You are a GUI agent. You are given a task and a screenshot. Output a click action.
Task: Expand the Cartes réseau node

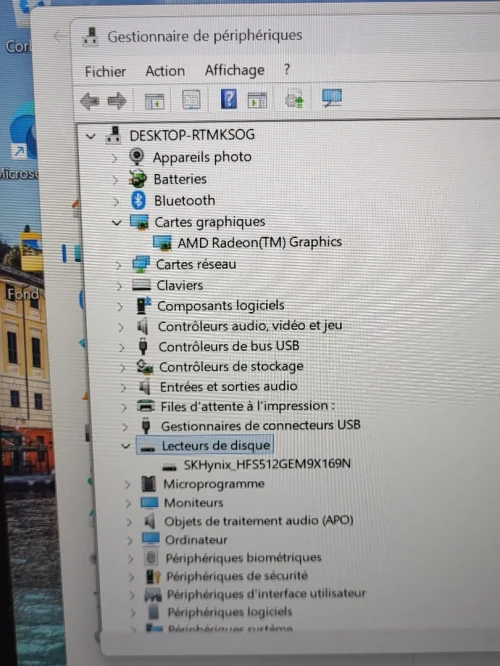tap(118, 265)
